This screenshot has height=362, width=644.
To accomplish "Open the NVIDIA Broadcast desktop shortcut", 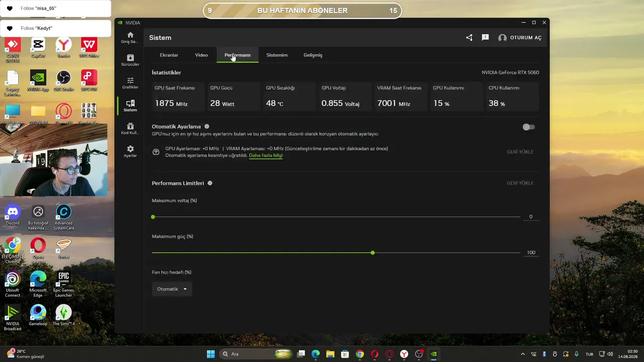I will click(13, 318).
